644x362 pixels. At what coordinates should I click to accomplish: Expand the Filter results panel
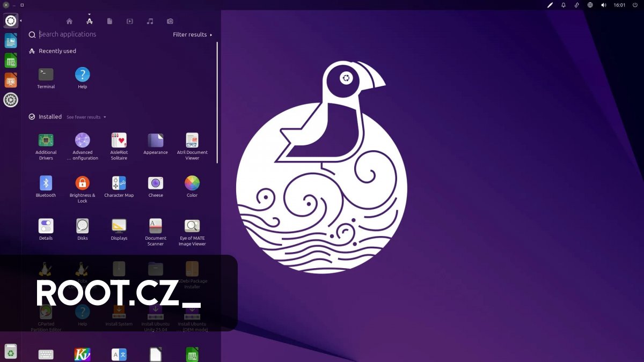[191, 34]
